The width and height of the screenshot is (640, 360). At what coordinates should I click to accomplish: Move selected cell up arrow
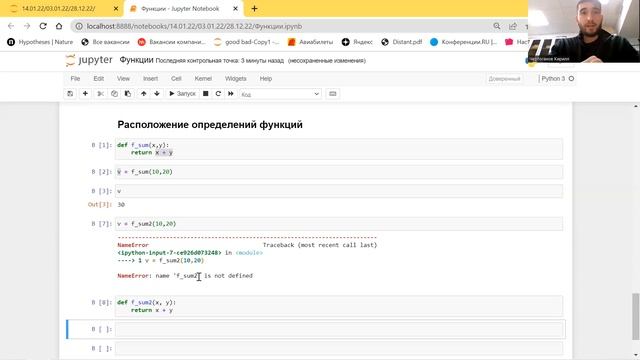[x=144, y=94]
